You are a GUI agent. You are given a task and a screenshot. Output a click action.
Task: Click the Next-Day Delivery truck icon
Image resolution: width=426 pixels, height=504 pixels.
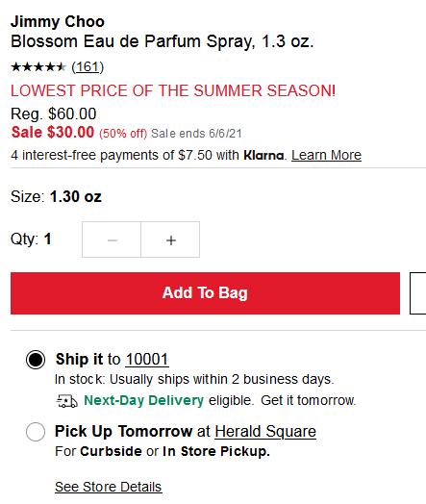[66, 401]
